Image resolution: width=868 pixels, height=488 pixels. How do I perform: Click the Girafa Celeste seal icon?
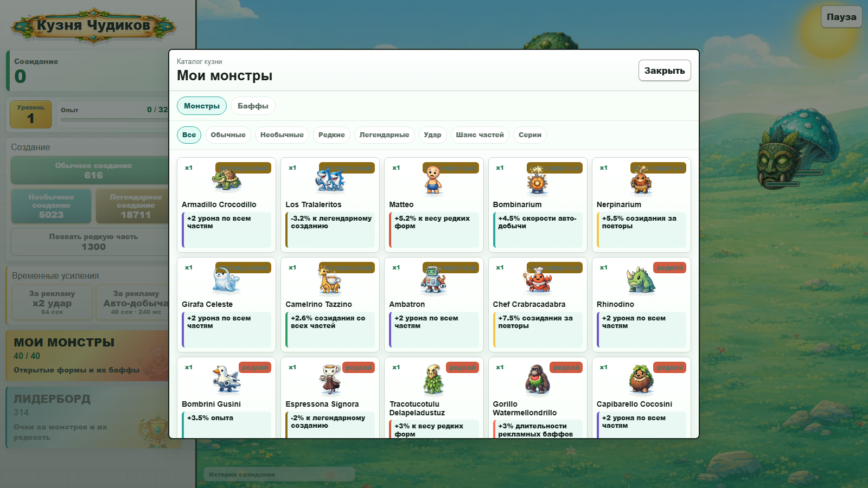(x=226, y=280)
